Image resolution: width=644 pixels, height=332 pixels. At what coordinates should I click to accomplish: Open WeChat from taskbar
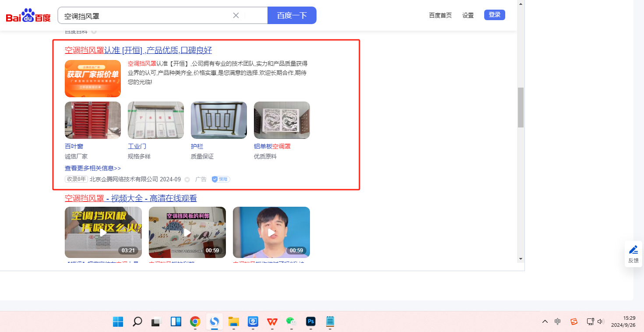pos(292,322)
